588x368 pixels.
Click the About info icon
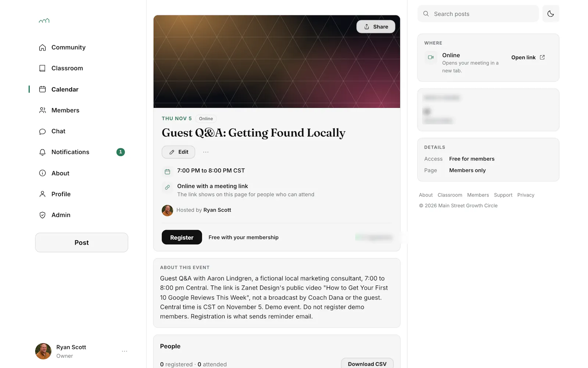43,173
